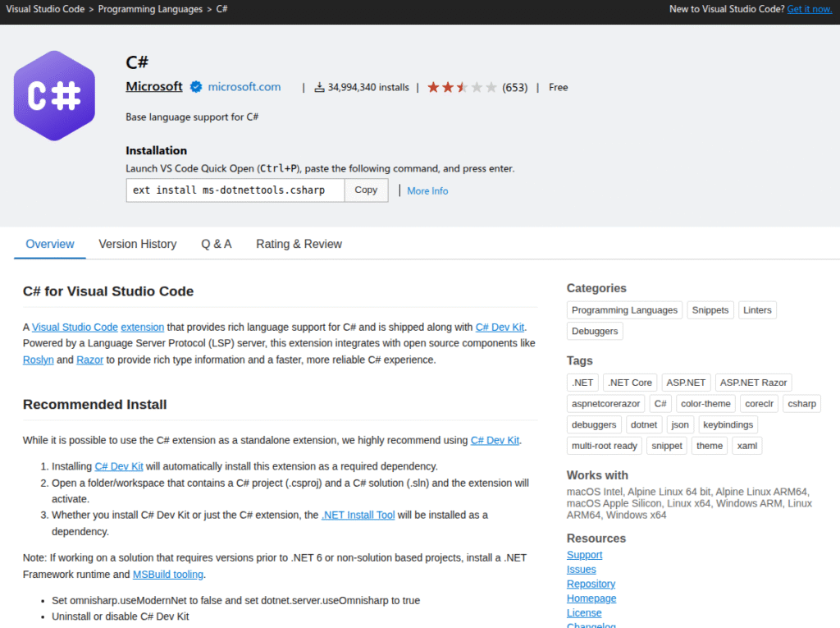840x628 pixels.
Task: Click the 'C# for Visual Studio Code' heading
Action: (x=108, y=291)
